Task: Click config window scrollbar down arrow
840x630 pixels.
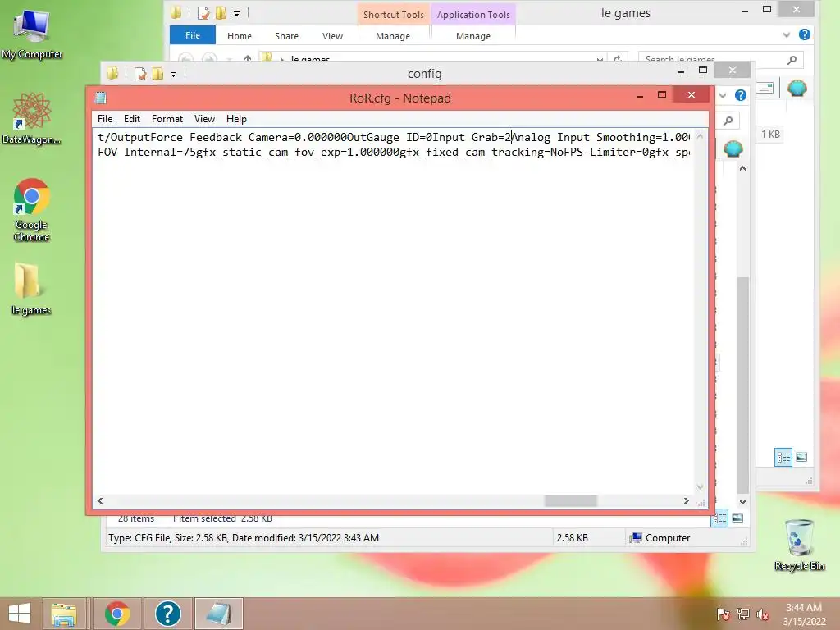Action: [742, 502]
